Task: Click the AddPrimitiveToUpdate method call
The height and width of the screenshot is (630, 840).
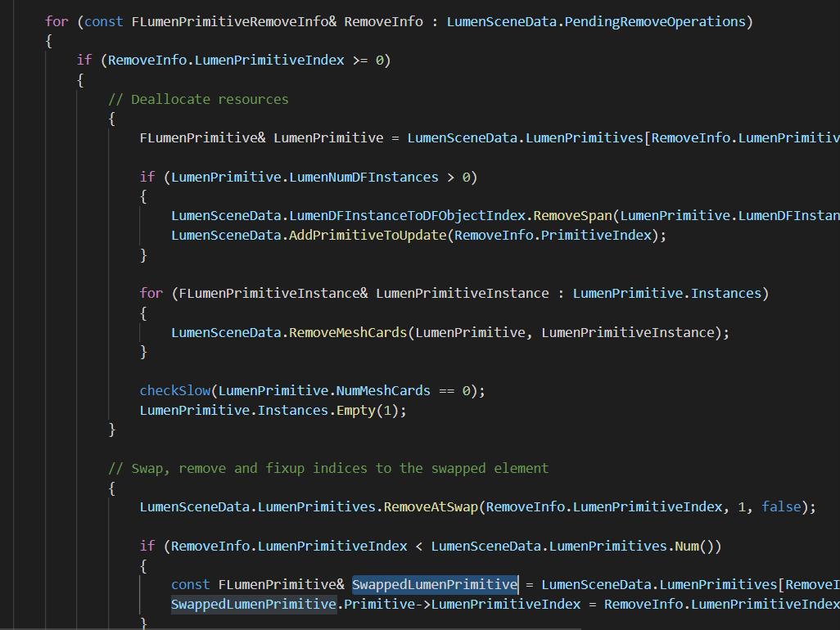Action: pos(368,236)
